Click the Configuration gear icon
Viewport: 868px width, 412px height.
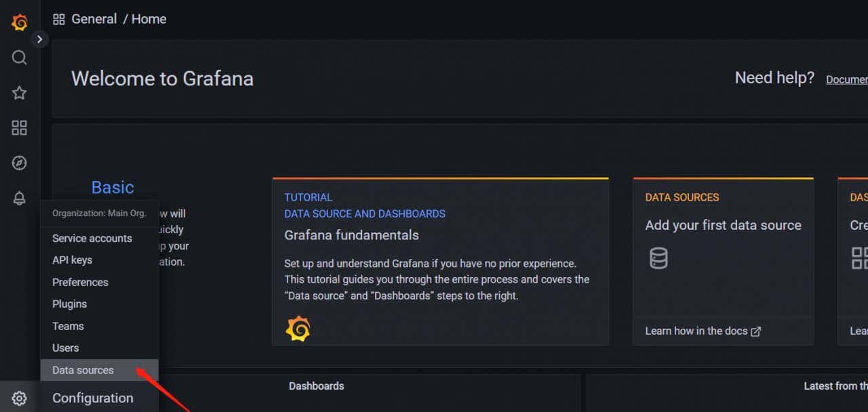[x=20, y=398]
